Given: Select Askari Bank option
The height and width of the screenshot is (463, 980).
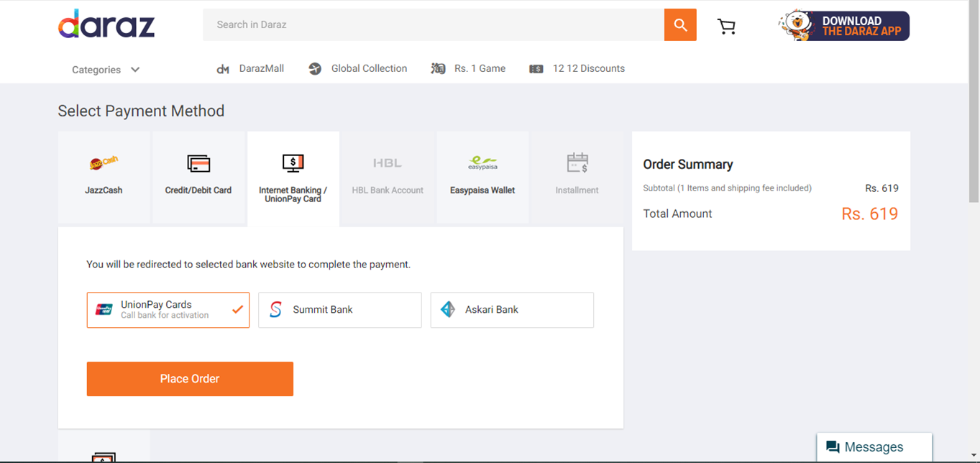Looking at the screenshot, I should click(x=512, y=310).
